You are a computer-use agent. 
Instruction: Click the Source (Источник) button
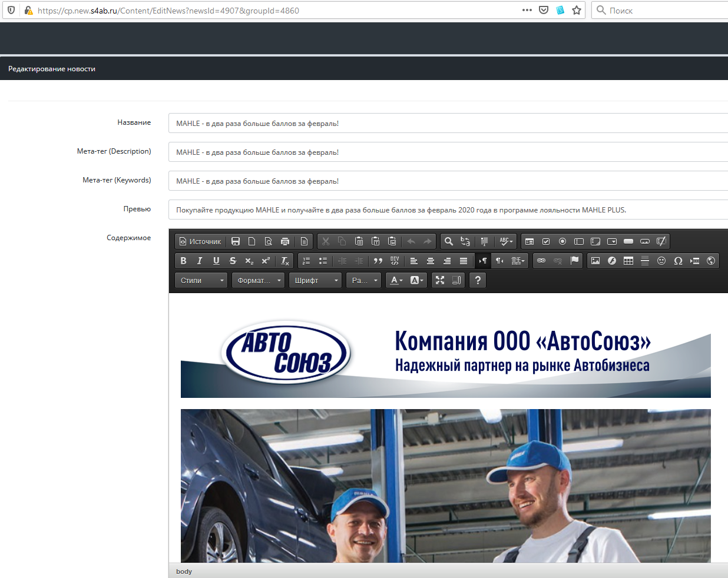(x=200, y=241)
